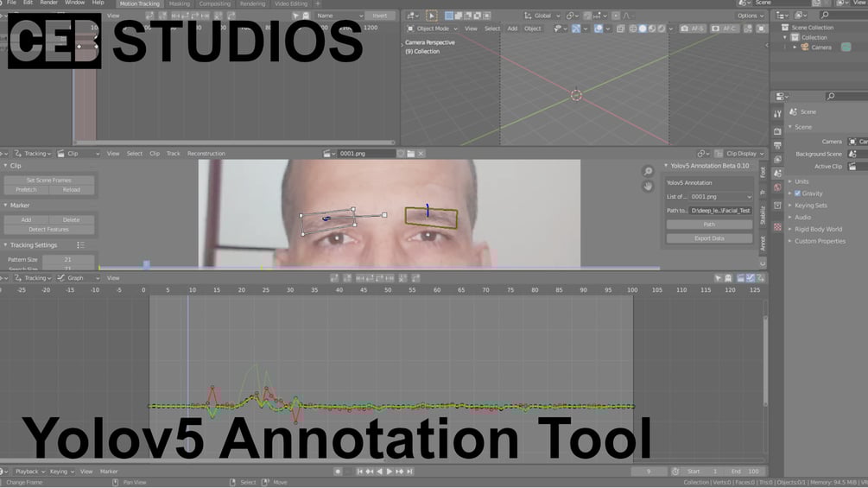
Task: Open the World properties globe icon
Action: coord(777,187)
